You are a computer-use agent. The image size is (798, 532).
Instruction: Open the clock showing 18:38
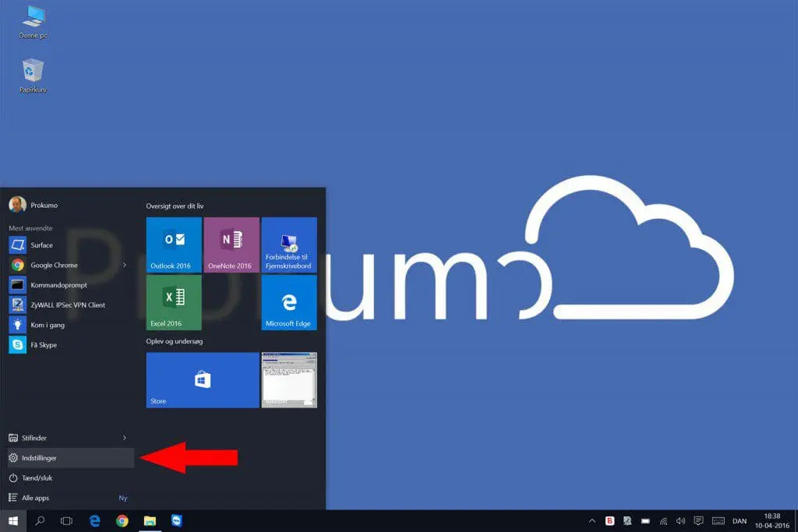pos(772,521)
